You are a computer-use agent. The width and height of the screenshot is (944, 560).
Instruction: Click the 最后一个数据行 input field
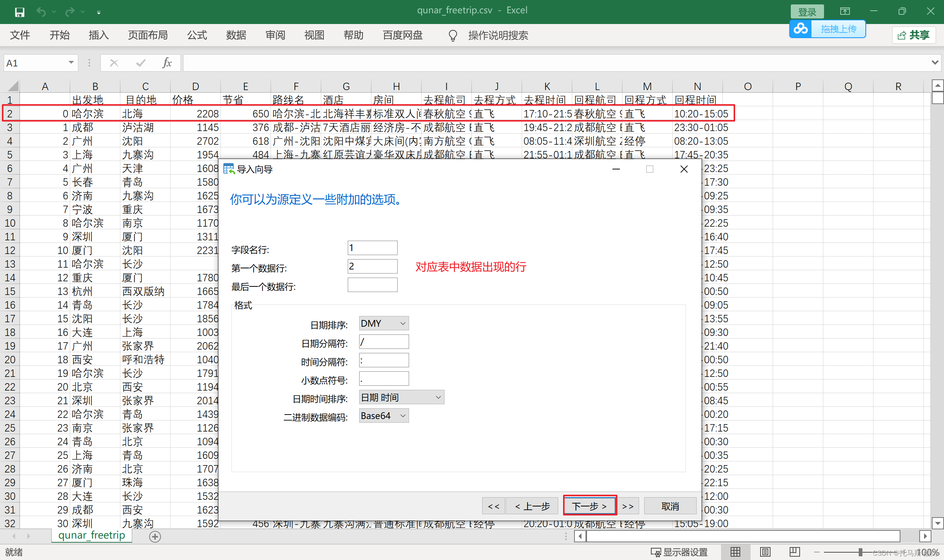tap(372, 285)
